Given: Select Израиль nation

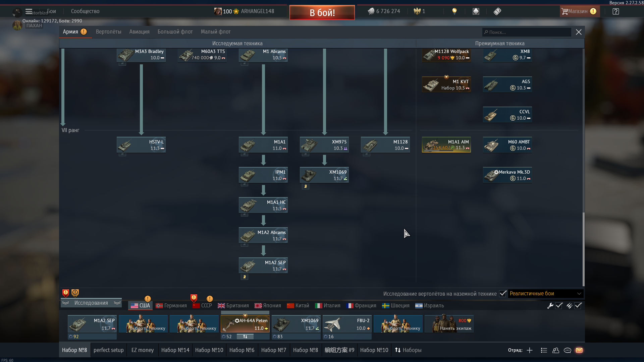Looking at the screenshot, I should [429, 305].
